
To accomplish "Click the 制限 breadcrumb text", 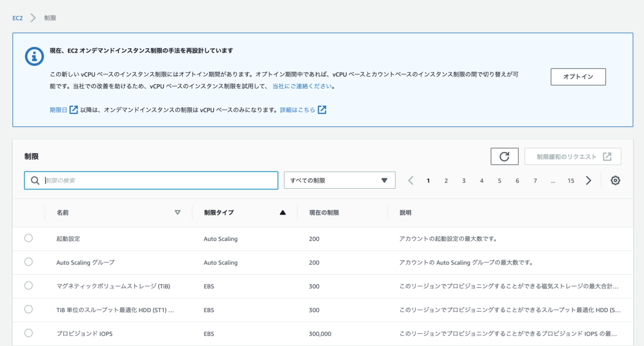I will tap(50, 18).
